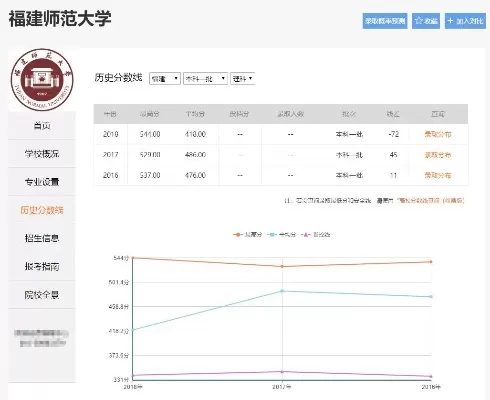Toggle the purple legend series
Screen dimensions: 490x400
tap(315, 235)
